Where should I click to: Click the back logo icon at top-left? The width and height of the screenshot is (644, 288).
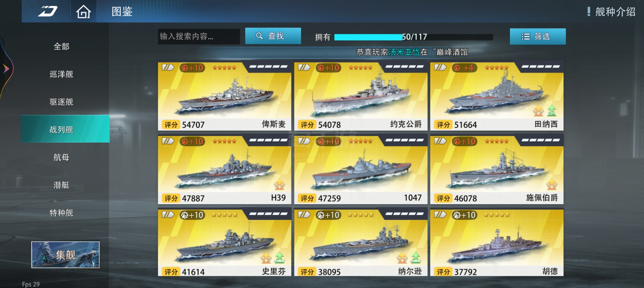click(48, 11)
